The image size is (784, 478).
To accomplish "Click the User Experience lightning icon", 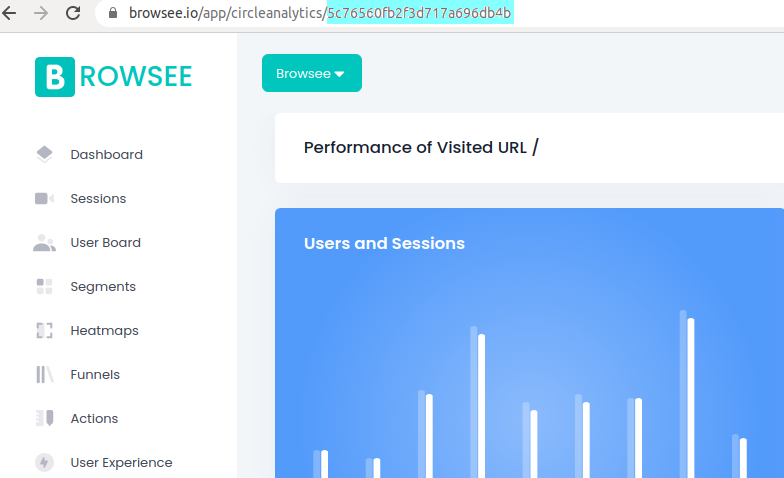I will pyautogui.click(x=44, y=462).
